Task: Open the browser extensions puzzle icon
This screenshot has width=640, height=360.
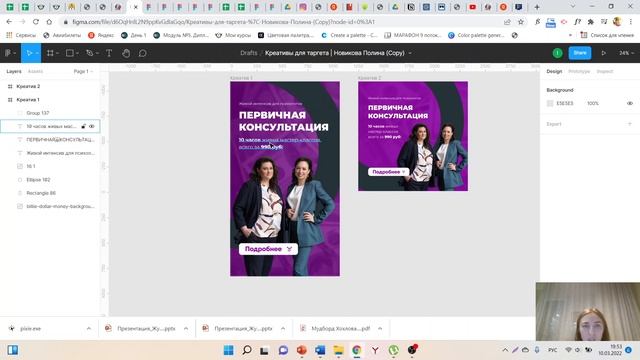Action: click(x=591, y=22)
